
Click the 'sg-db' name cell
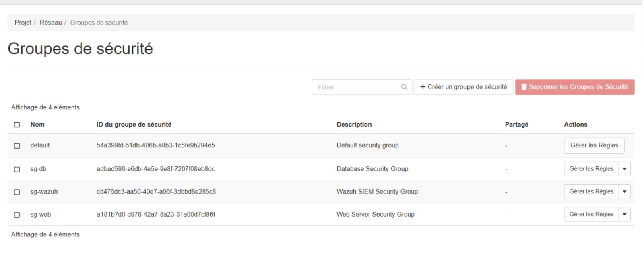[x=38, y=169]
